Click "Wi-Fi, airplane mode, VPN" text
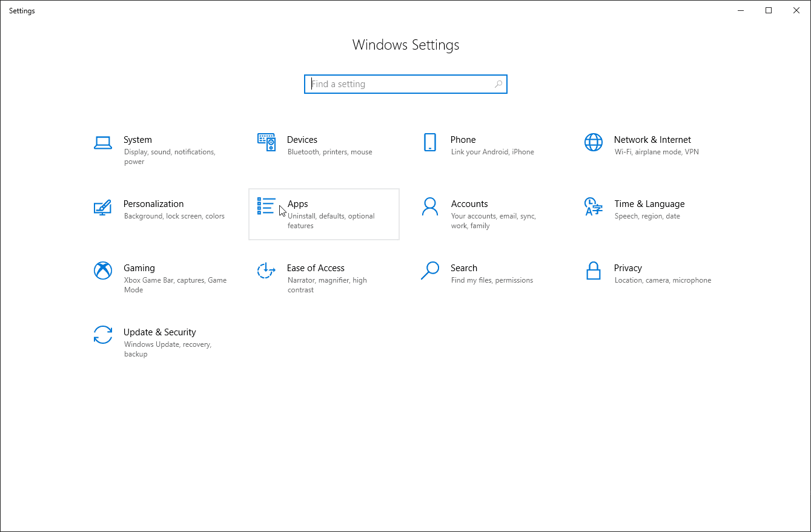Screen dimensions: 811x532 pyautogui.click(x=657, y=152)
